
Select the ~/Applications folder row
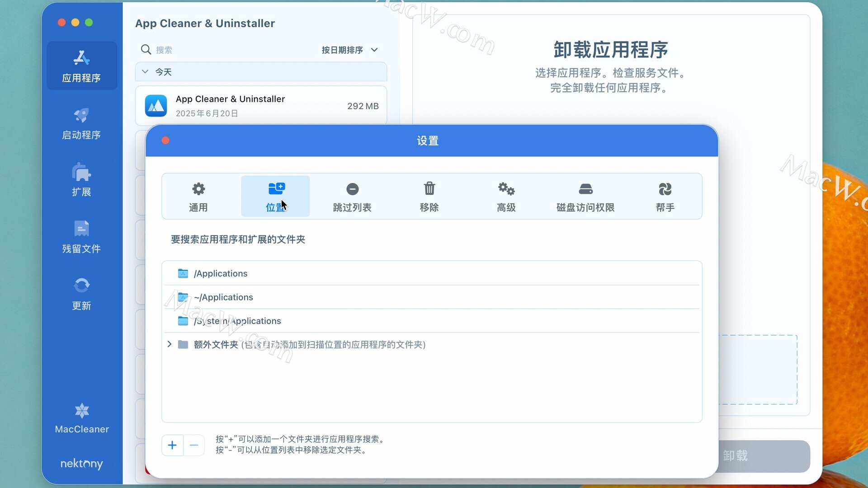(x=432, y=297)
